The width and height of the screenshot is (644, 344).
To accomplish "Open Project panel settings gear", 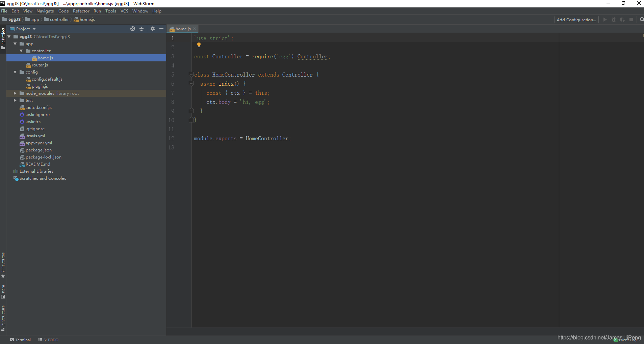I will tap(153, 29).
